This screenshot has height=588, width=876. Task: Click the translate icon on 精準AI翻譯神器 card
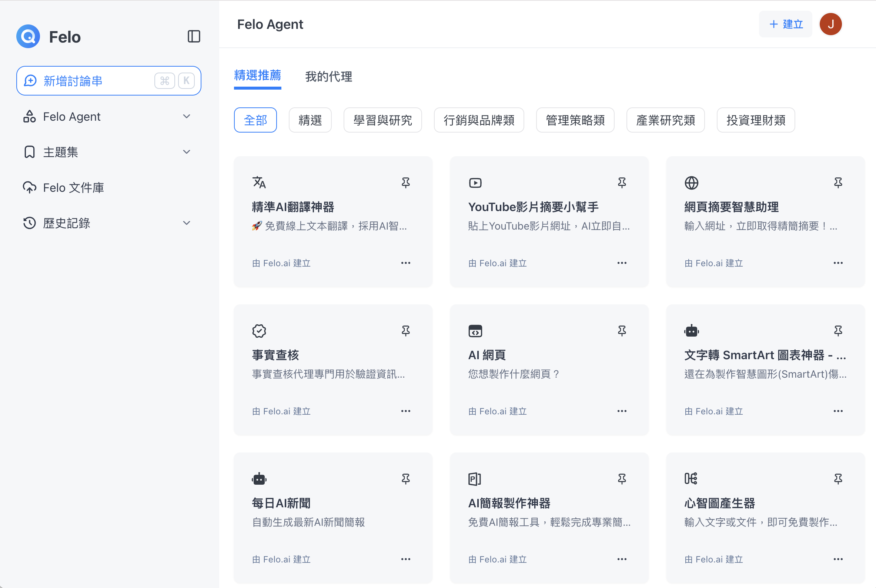[x=259, y=183]
